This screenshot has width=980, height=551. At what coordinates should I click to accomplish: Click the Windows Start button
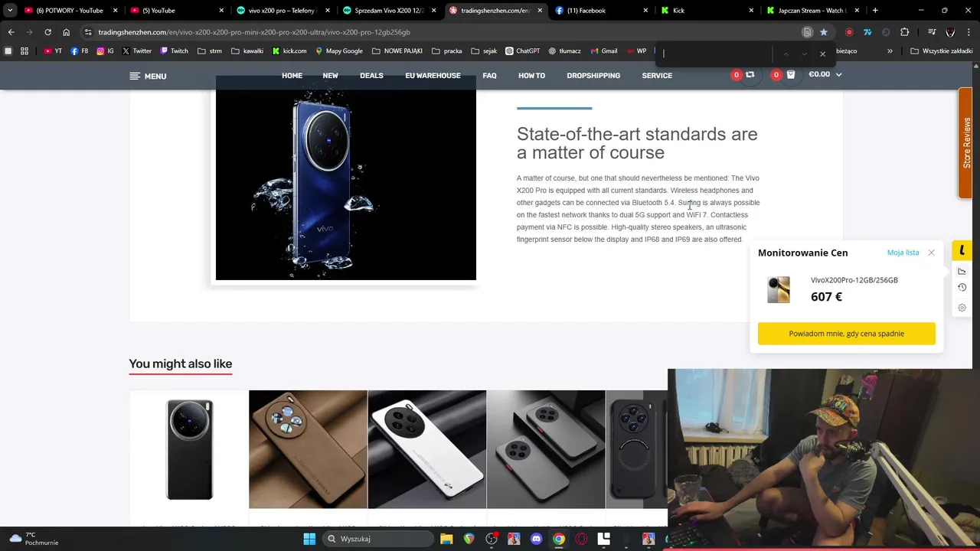(x=309, y=539)
